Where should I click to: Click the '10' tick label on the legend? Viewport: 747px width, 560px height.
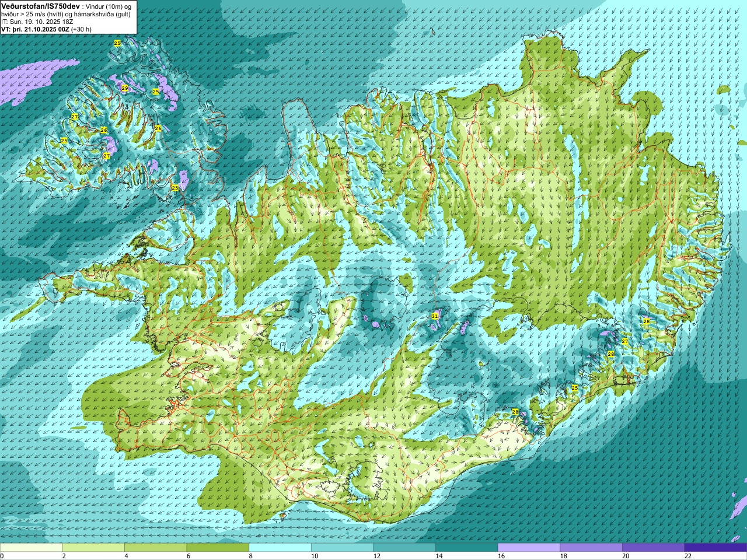[315, 556]
